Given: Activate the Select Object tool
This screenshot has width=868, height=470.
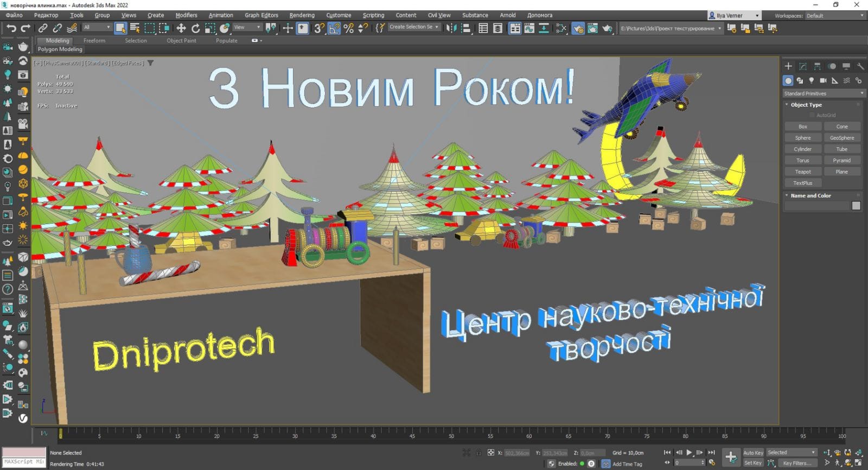Looking at the screenshot, I should click(x=120, y=28).
